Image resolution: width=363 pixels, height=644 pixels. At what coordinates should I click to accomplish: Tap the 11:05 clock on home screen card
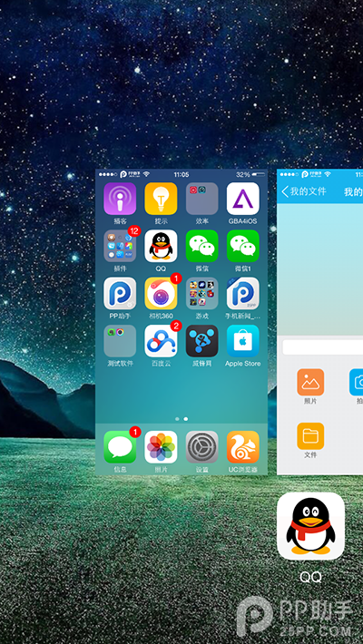pos(181,174)
